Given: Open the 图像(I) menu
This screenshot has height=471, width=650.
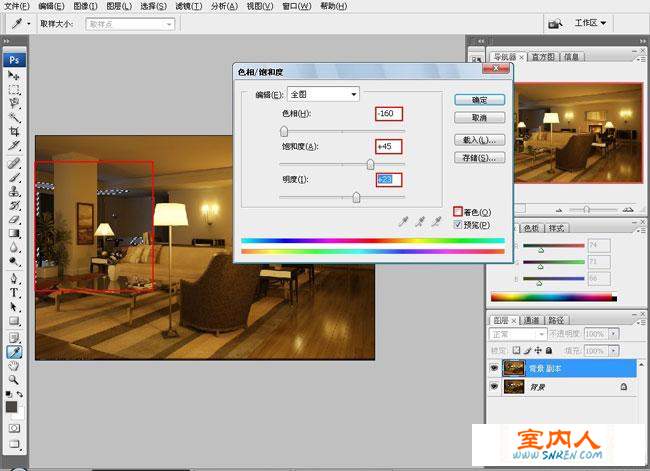Looking at the screenshot, I should click(85, 6).
